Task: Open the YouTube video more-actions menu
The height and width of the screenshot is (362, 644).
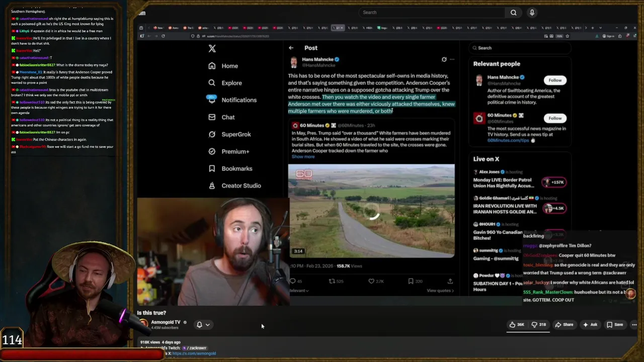Action: click(x=634, y=325)
